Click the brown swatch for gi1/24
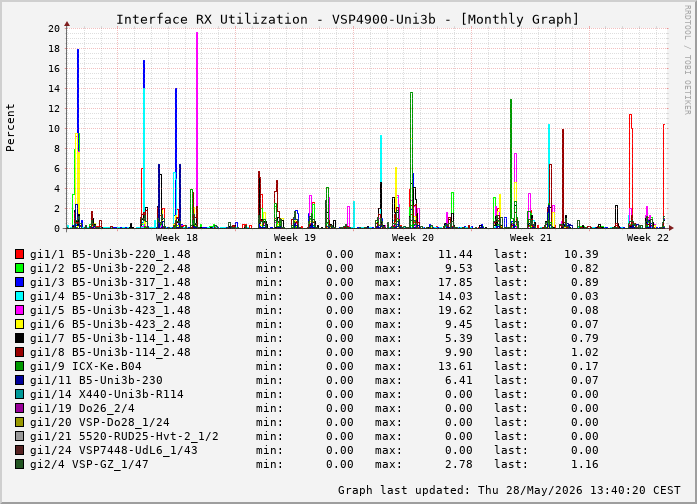 click(19, 450)
